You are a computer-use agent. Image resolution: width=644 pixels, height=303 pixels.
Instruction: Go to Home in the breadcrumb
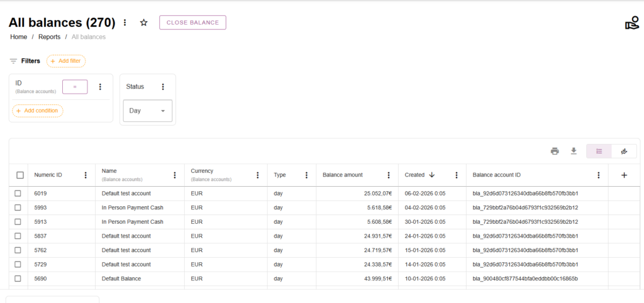point(18,37)
